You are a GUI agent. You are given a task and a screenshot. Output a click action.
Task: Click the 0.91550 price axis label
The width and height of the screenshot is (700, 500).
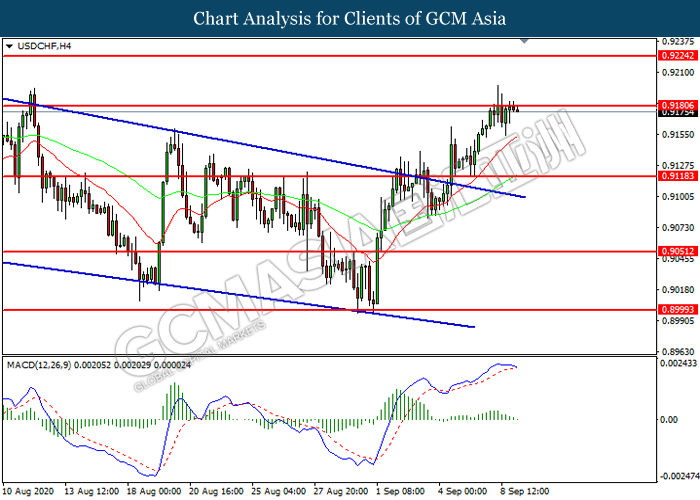[678, 134]
